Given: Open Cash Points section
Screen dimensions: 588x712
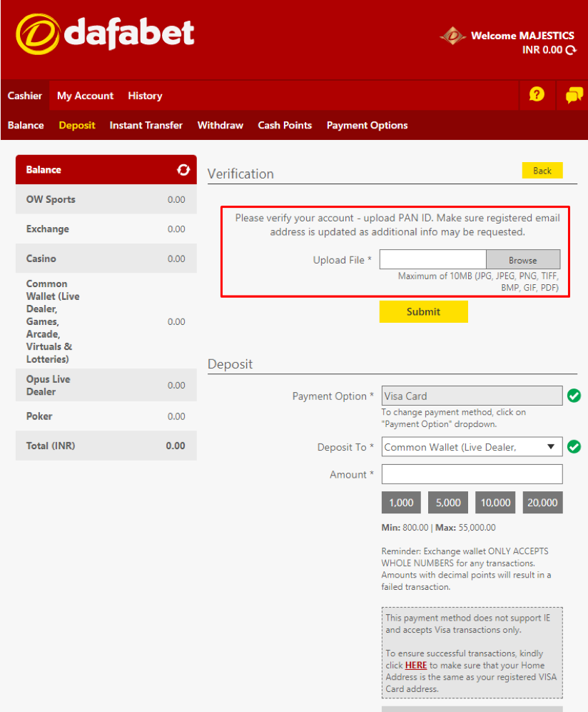Looking at the screenshot, I should click(285, 125).
